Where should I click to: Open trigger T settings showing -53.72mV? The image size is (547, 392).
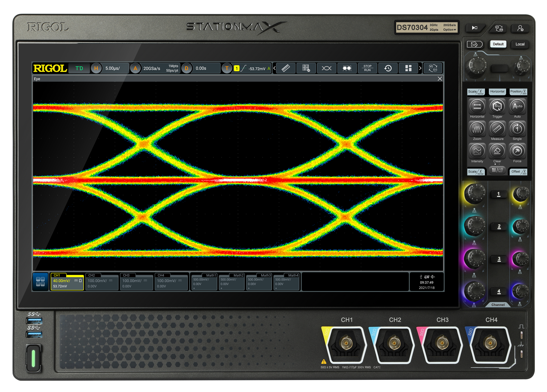(x=246, y=68)
